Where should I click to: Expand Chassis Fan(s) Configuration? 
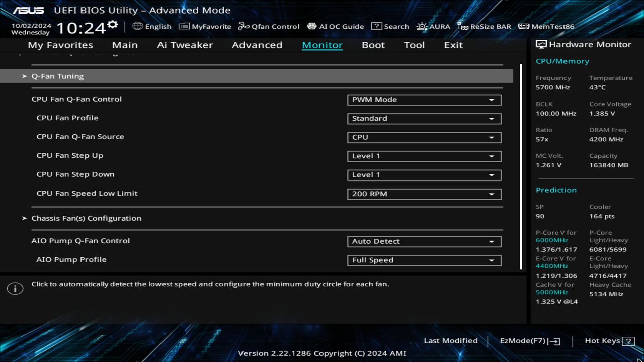tap(86, 218)
